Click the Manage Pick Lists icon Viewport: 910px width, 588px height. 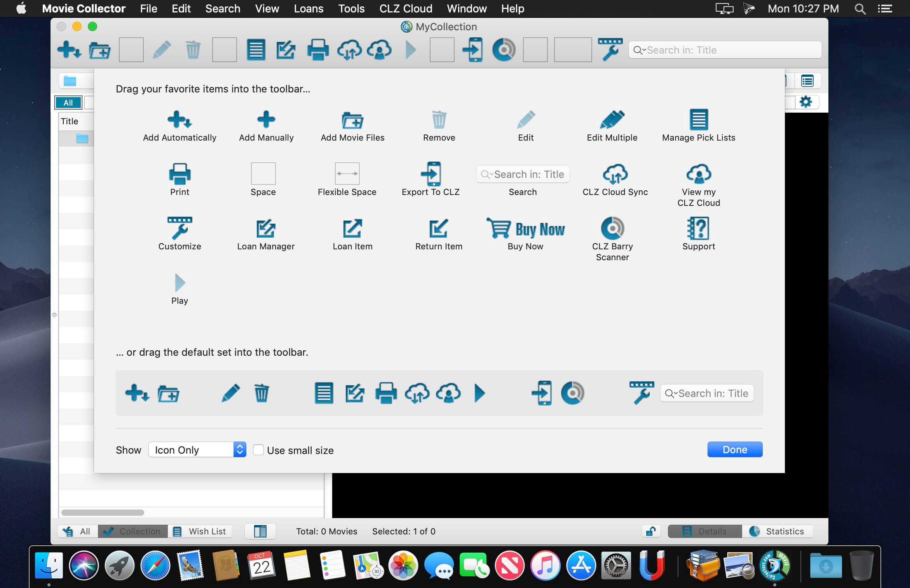pyautogui.click(x=698, y=120)
